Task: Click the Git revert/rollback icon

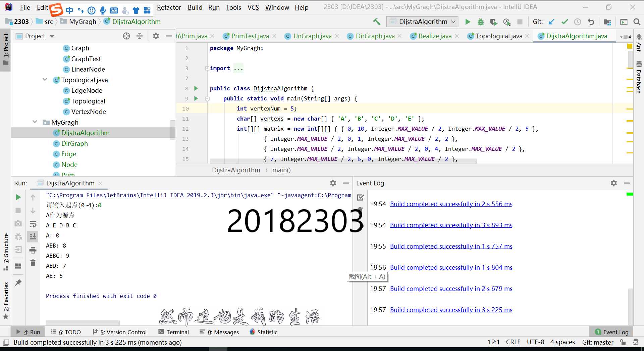Action: tap(591, 22)
